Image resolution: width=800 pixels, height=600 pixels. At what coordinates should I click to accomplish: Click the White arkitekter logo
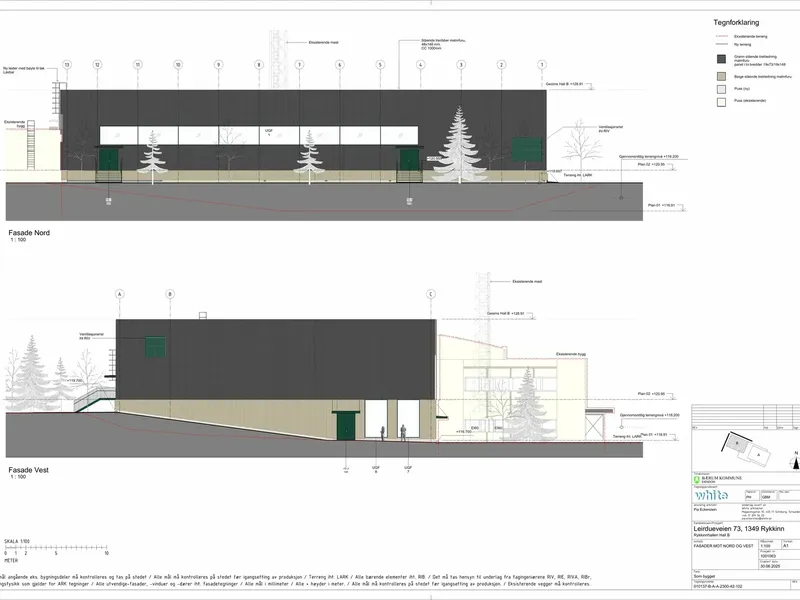click(x=711, y=495)
